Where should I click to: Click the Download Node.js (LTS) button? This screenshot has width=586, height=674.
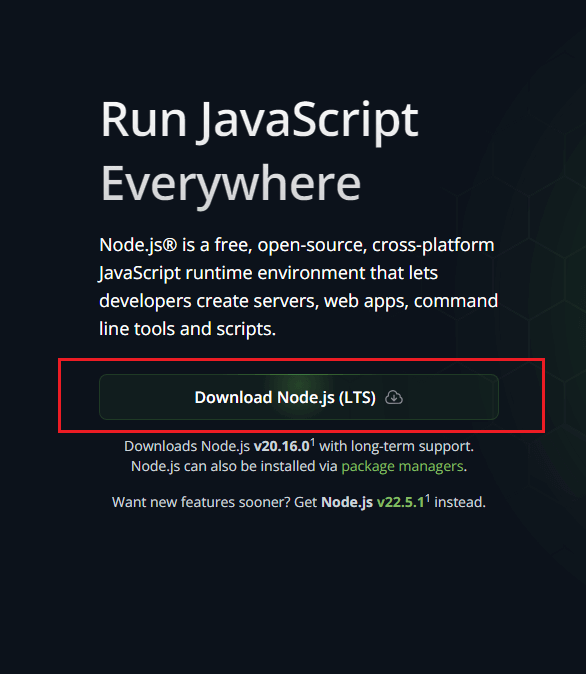(x=299, y=397)
